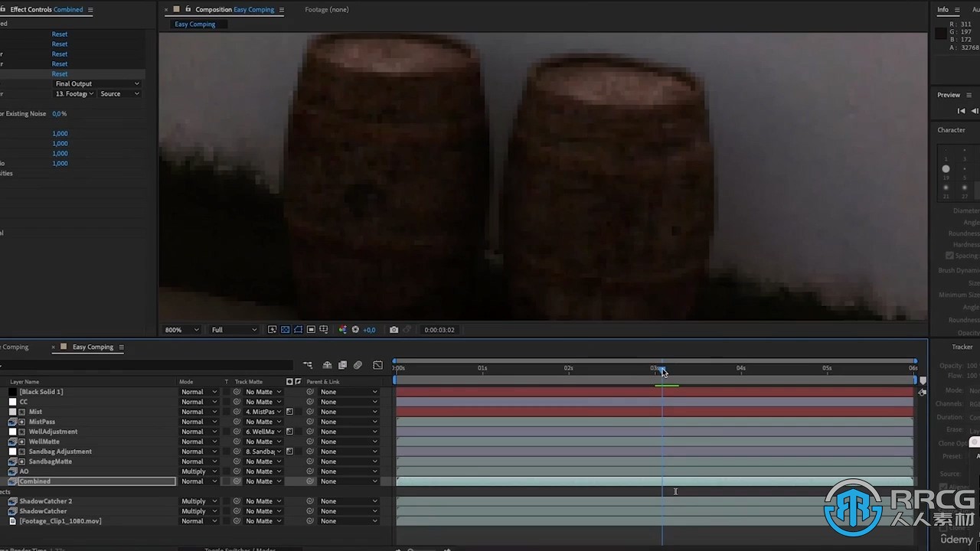Click the matte alpha toggle icon on the Sandbag Adjustment row
Image resolution: width=980 pixels, height=551 pixels.
290,452
